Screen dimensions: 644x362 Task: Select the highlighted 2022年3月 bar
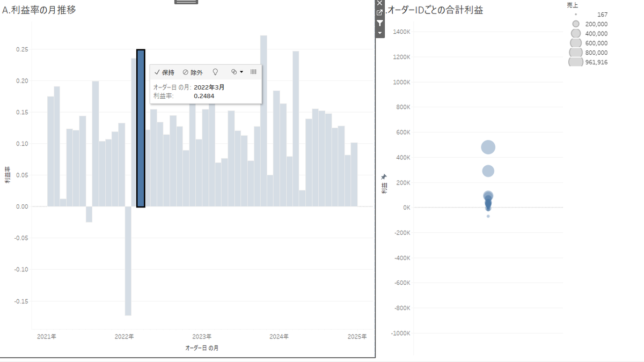click(x=141, y=128)
